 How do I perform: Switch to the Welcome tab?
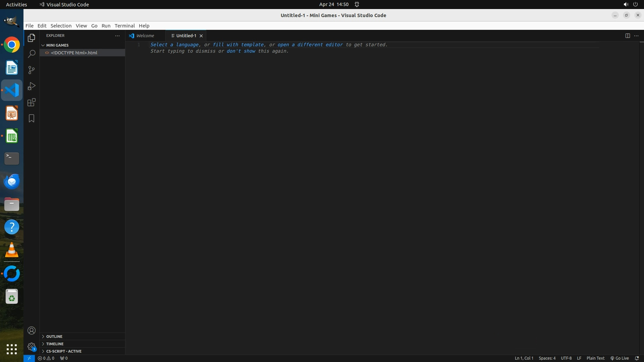145,36
